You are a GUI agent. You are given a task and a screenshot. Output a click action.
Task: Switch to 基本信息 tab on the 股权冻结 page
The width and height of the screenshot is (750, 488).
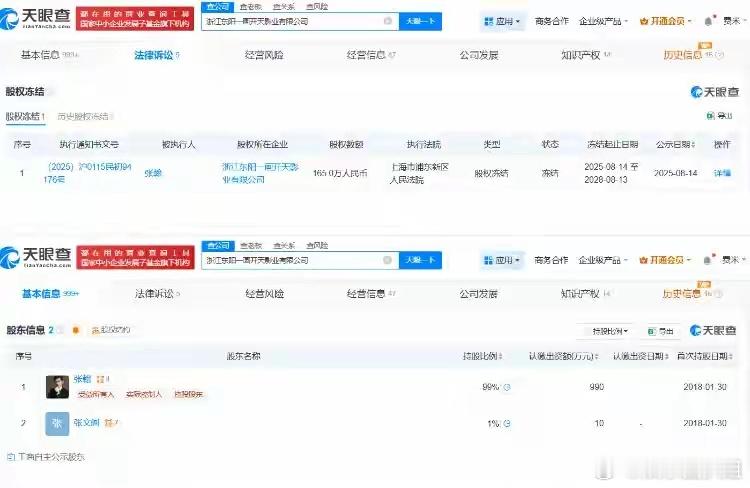point(49,55)
